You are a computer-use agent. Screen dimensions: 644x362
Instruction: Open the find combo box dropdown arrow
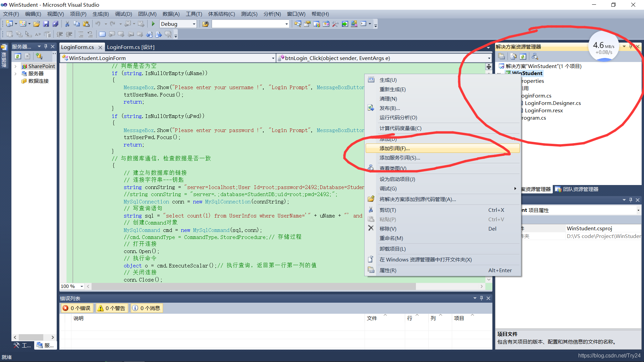pos(286,24)
